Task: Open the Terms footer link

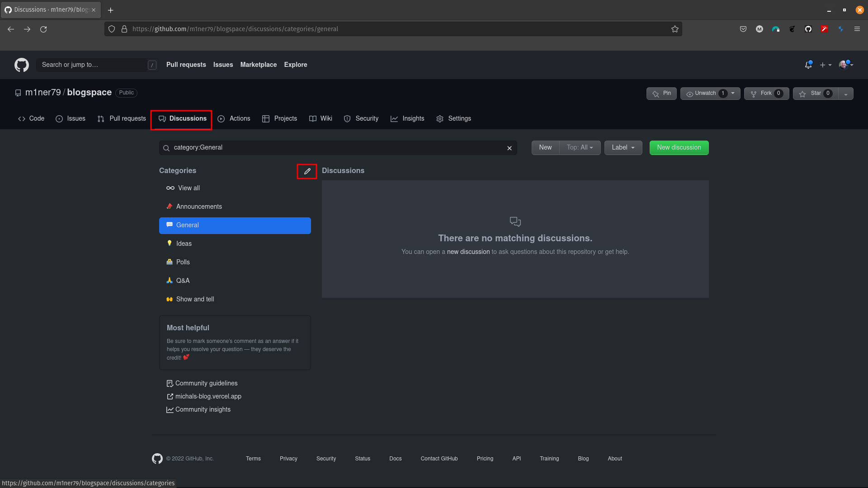Action: [253, 459]
